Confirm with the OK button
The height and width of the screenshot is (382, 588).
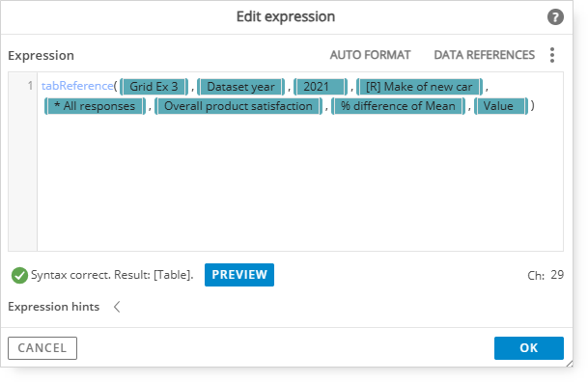coord(529,348)
